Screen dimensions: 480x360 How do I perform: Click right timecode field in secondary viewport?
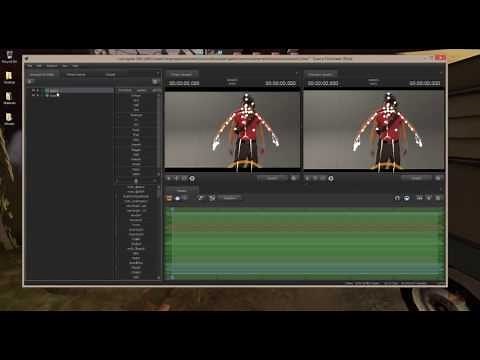click(x=425, y=83)
